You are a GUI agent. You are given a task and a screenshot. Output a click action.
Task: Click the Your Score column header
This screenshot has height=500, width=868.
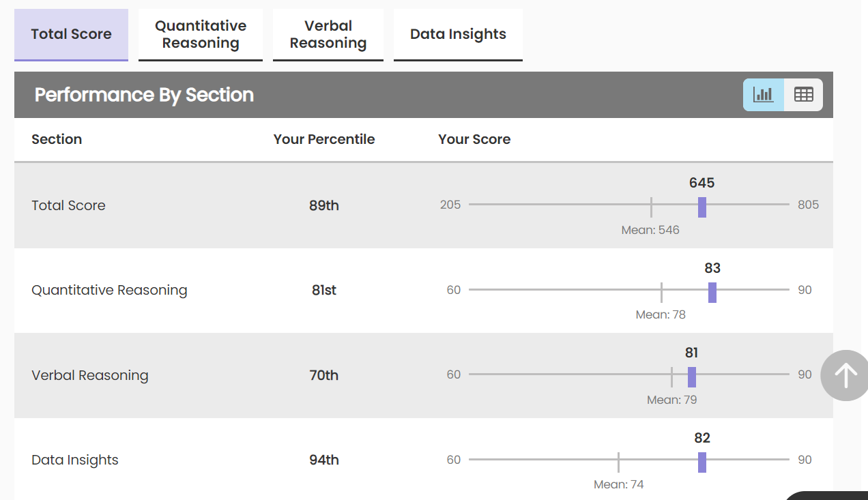click(474, 139)
